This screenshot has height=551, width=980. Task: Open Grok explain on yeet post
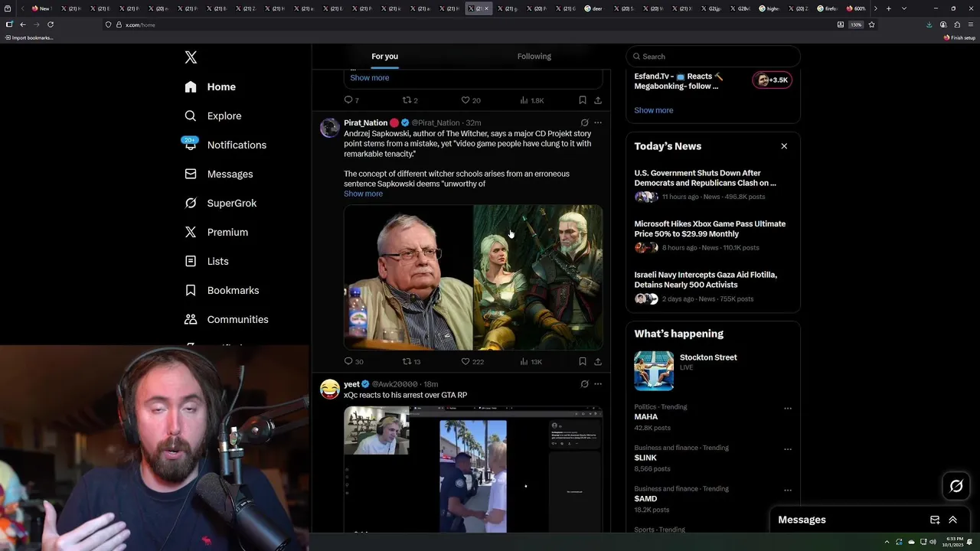pyautogui.click(x=584, y=384)
